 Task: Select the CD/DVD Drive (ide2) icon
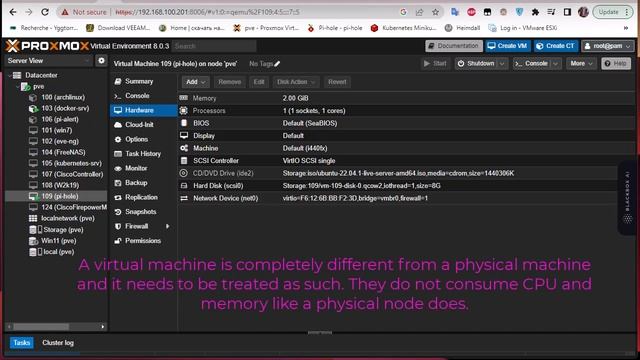pyautogui.click(x=184, y=173)
